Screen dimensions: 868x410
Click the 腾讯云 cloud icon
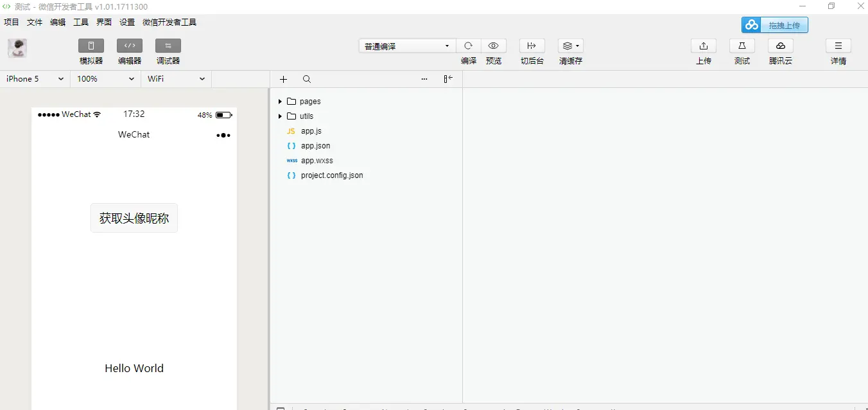pos(781,46)
